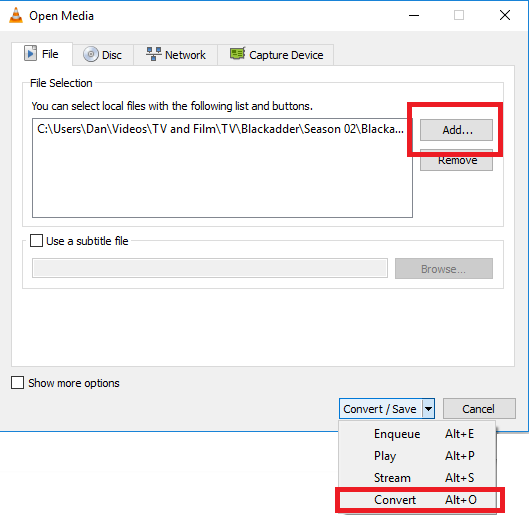Click the Convert / Save button
Screen dimensions: 529x515
[380, 409]
